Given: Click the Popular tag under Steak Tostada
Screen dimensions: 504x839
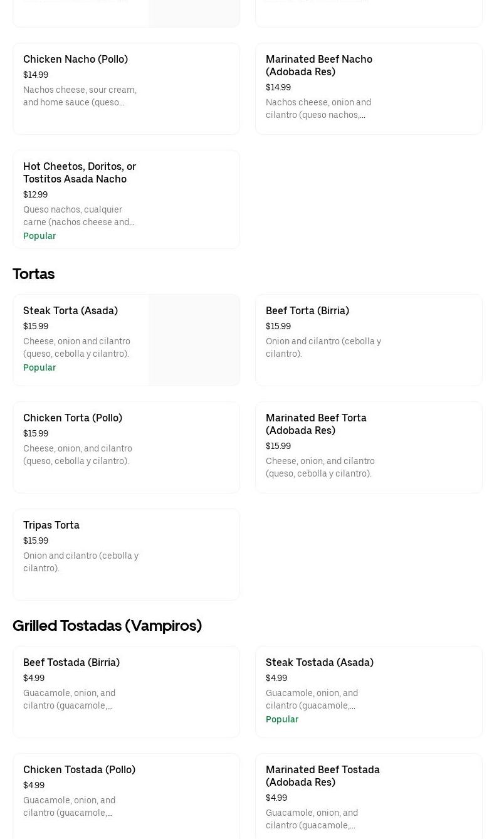Looking at the screenshot, I should coord(282,719).
